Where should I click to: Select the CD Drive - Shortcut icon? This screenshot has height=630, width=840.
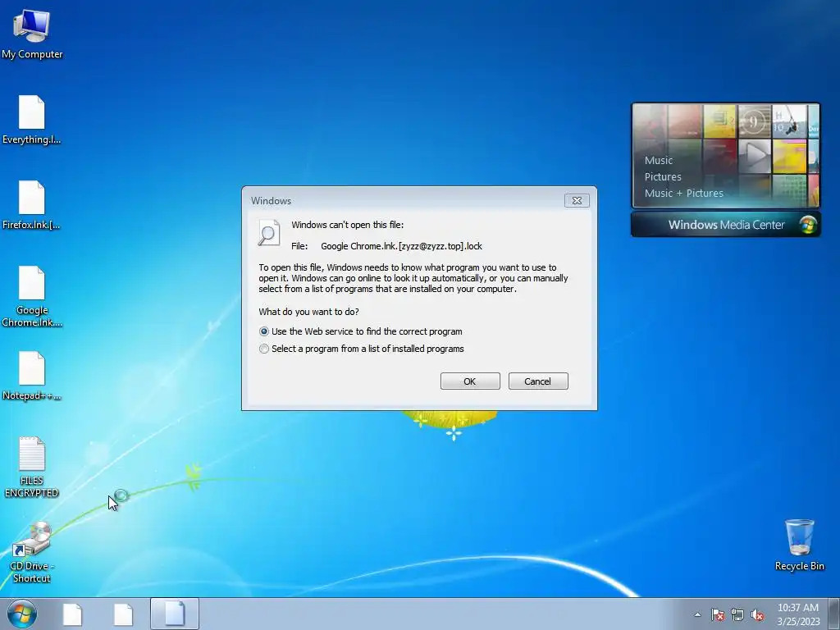[x=32, y=552]
